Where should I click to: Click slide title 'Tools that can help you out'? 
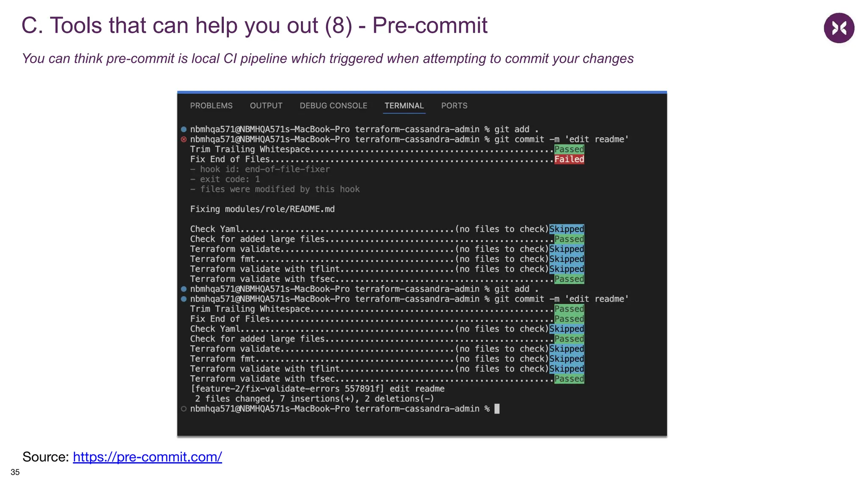coord(254,25)
